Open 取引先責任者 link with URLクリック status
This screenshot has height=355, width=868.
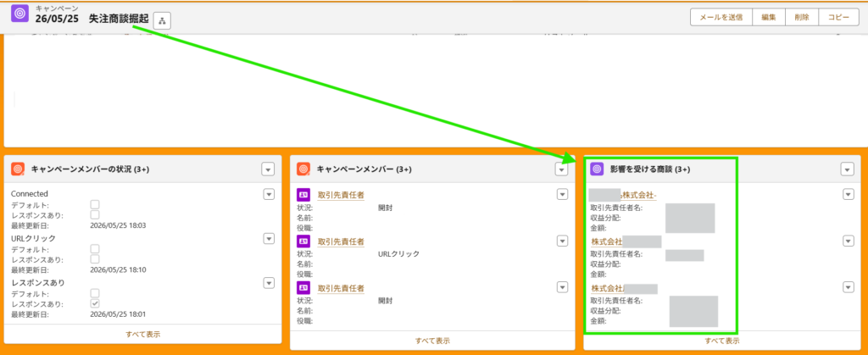341,241
